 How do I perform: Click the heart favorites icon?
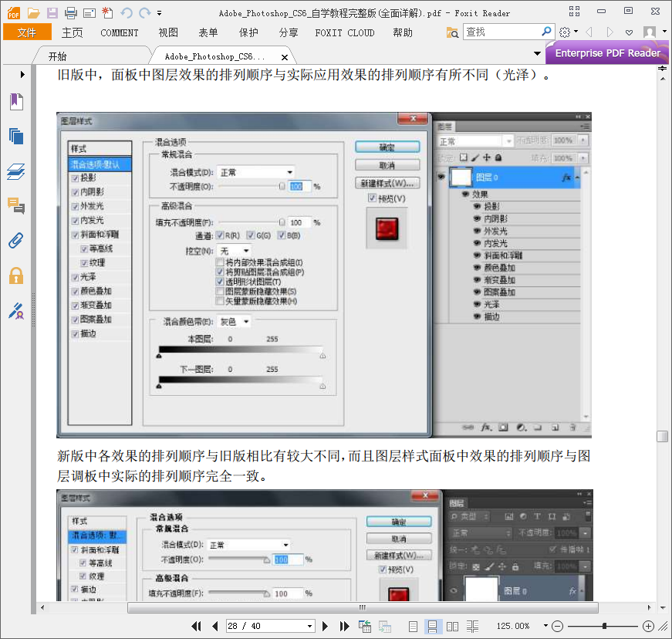click(629, 32)
